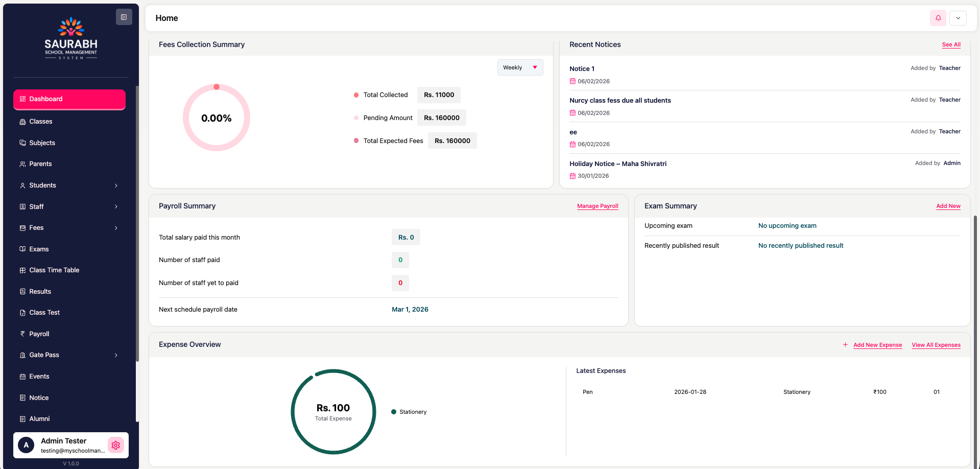Open the Weekly period dropdown
The image size is (980, 469).
(x=520, y=67)
